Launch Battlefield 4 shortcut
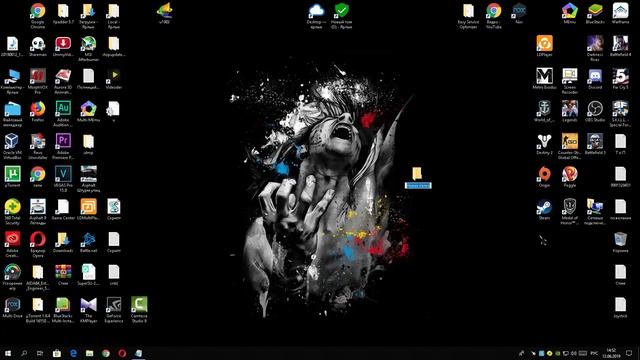640x360 pixels. click(620, 46)
